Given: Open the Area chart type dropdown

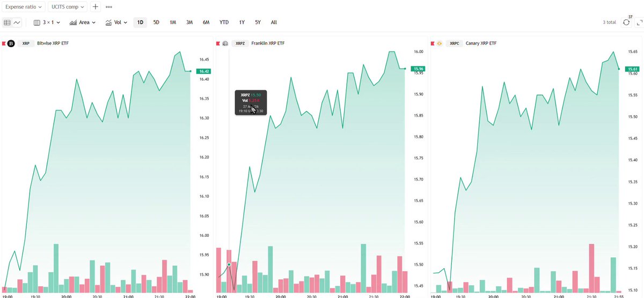Looking at the screenshot, I should click(x=82, y=23).
